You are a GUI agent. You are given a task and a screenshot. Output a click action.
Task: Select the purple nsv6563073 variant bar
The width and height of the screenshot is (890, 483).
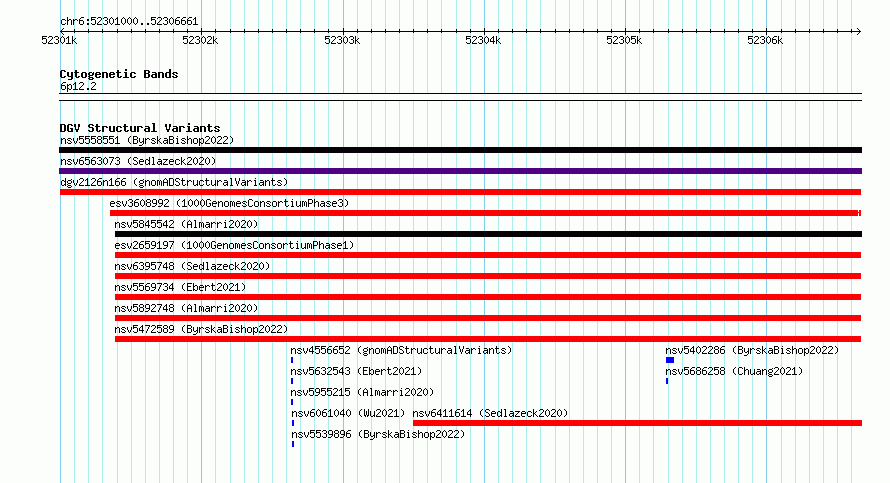(460, 171)
